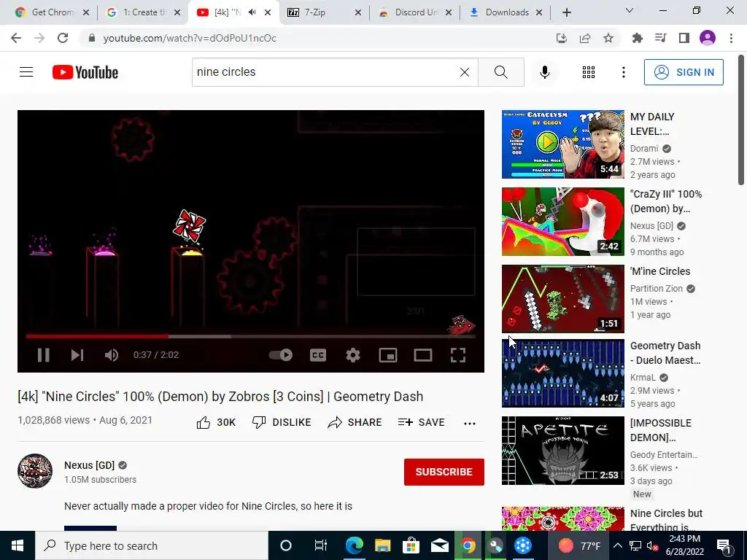Open the SHARE dialog

[355, 422]
